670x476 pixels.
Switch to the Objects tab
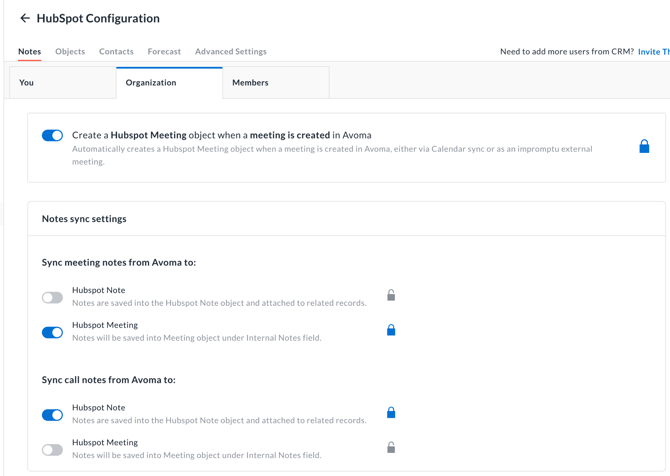click(70, 51)
